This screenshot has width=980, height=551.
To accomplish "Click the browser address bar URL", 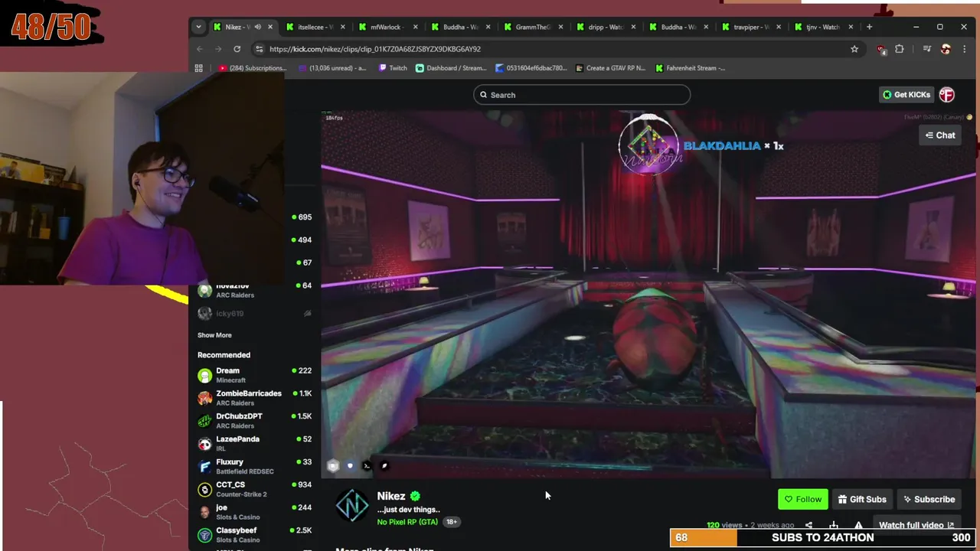I will coord(375,49).
